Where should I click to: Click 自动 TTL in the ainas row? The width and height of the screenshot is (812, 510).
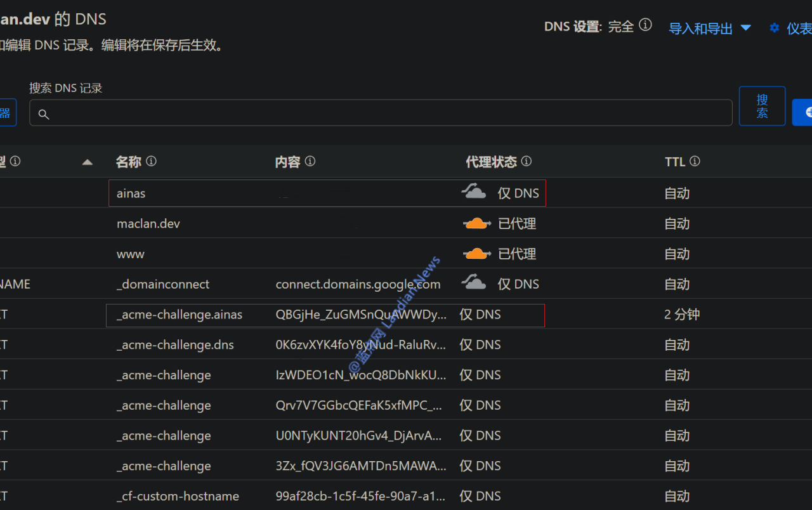677,193
